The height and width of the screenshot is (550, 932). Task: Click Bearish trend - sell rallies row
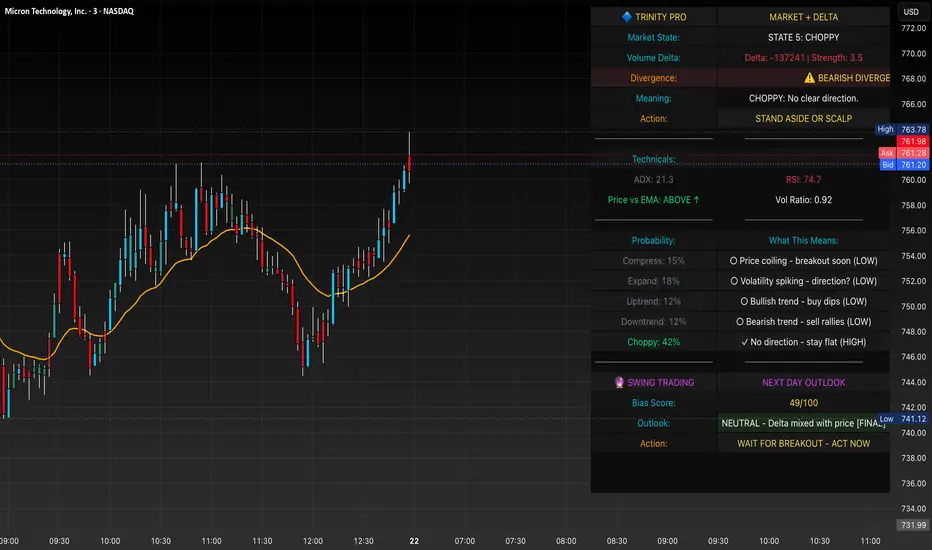point(803,322)
